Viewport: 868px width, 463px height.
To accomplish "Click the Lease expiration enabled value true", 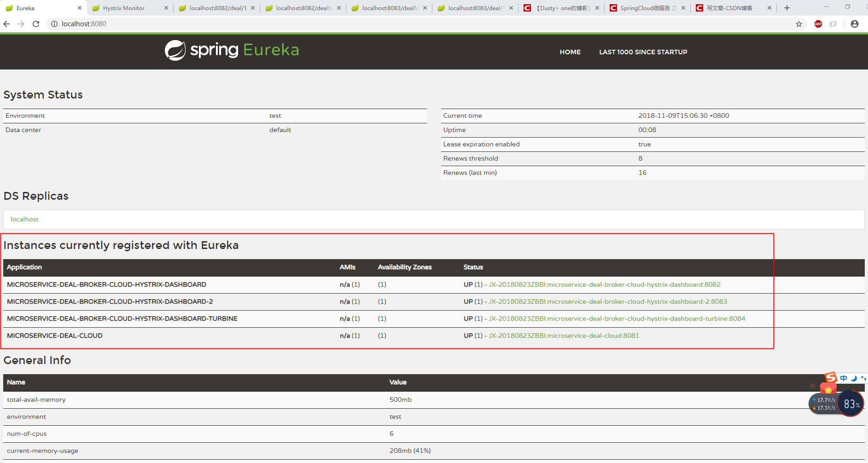I will coord(645,144).
